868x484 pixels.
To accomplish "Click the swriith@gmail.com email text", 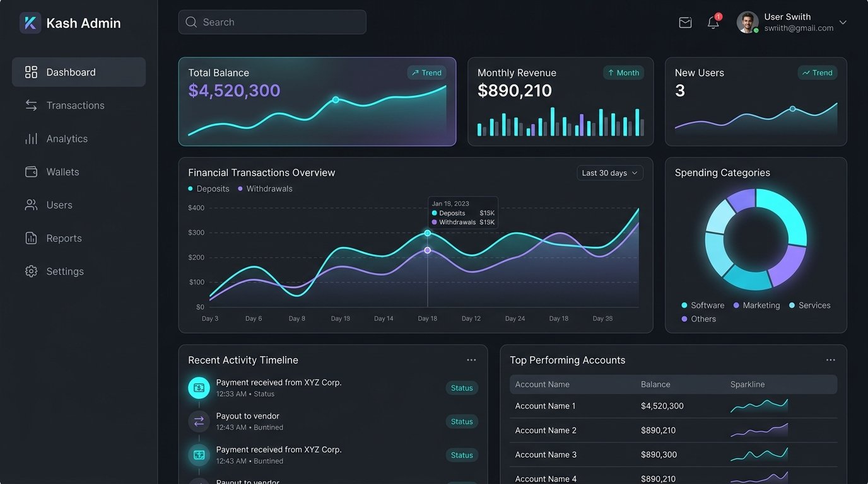I will [799, 28].
